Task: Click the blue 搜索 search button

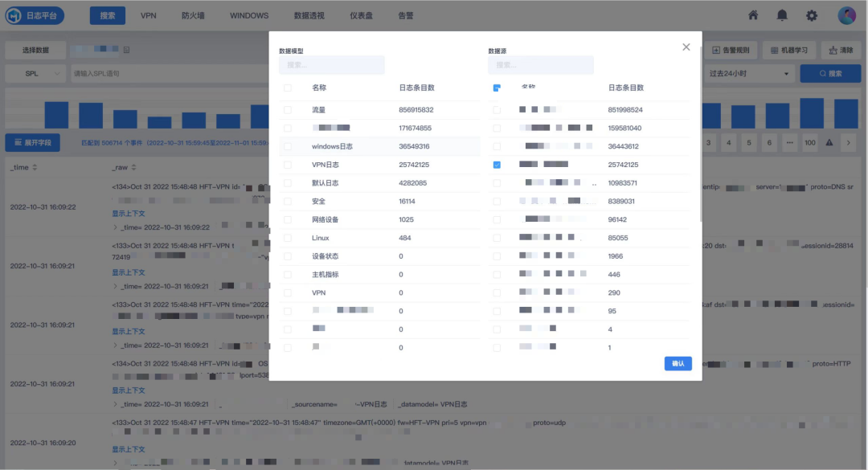Action: pos(830,74)
